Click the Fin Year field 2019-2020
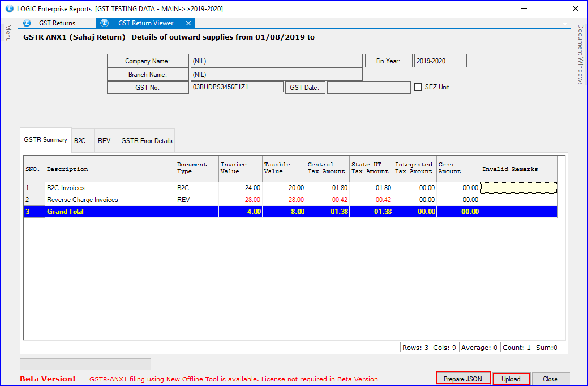Image resolution: width=588 pixels, height=386 pixels. [x=440, y=61]
